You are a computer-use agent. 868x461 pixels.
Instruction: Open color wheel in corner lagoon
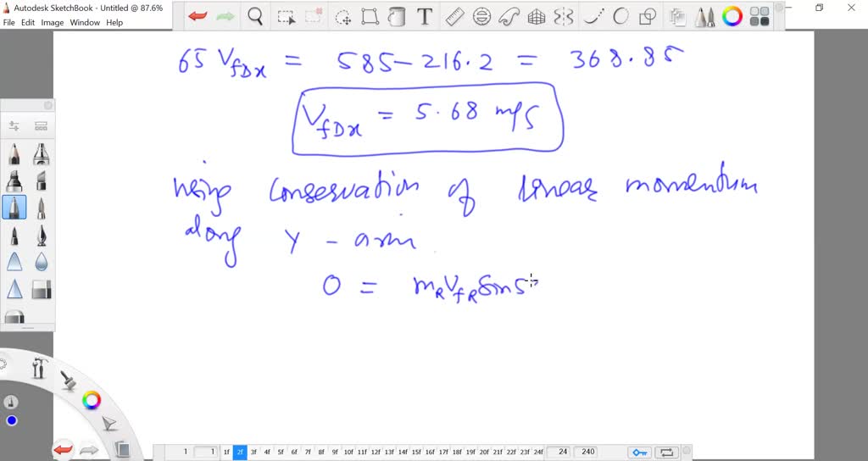tap(92, 400)
